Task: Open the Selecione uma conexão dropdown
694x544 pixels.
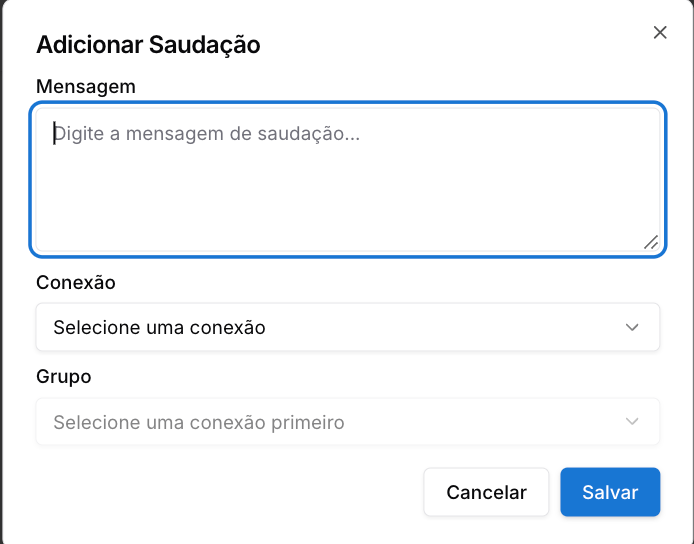Action: (347, 327)
